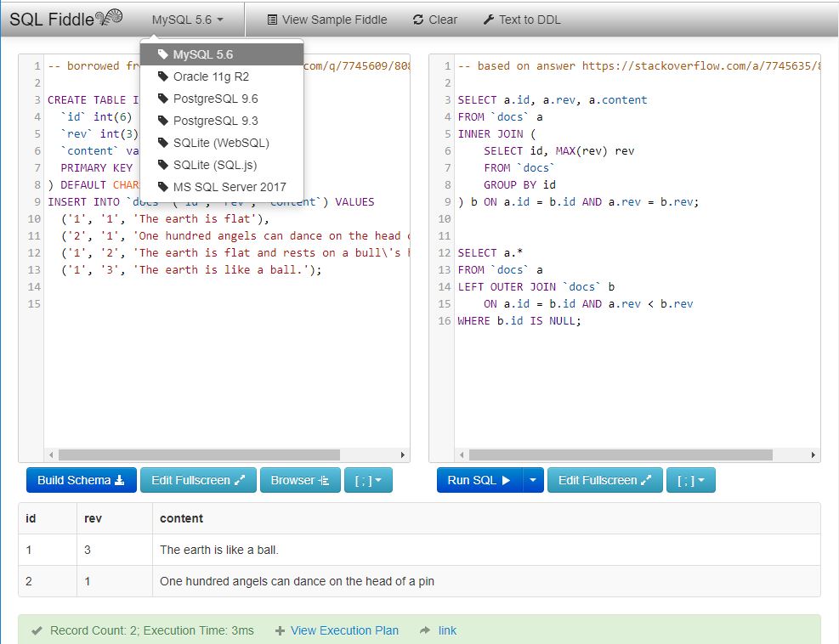Click query panel scroll left arrow
Viewport: 839px width, 644px height.
462,455
